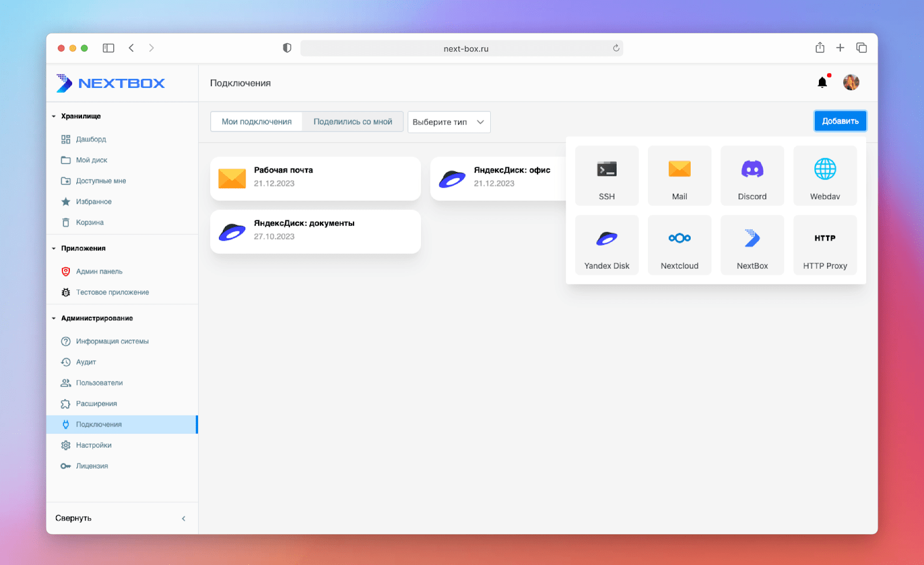Open ЯндексДиск: офис connection card
The width and height of the screenshot is (924, 565).
click(x=498, y=179)
